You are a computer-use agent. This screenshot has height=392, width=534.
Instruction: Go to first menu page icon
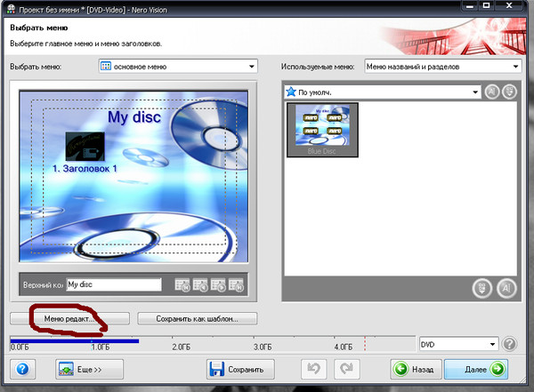click(182, 284)
